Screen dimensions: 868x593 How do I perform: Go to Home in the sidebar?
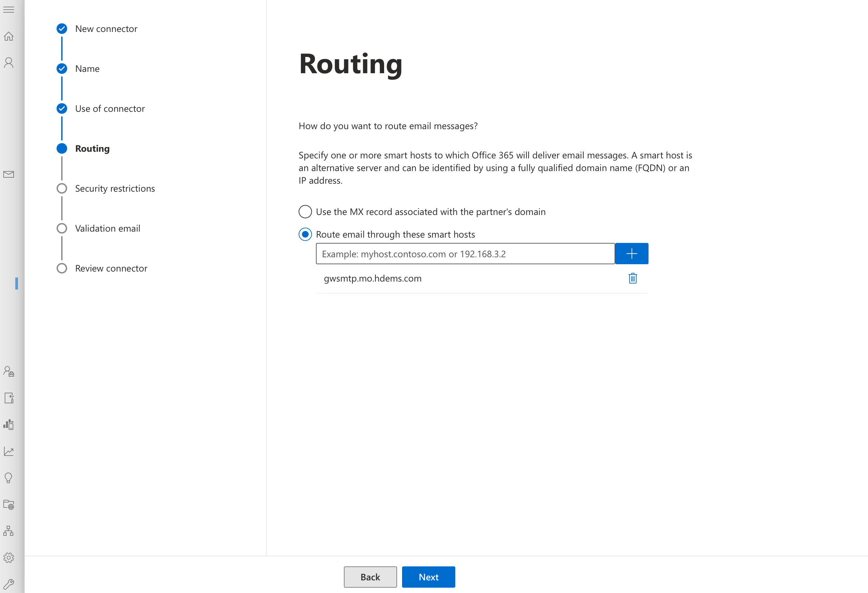[x=9, y=36]
